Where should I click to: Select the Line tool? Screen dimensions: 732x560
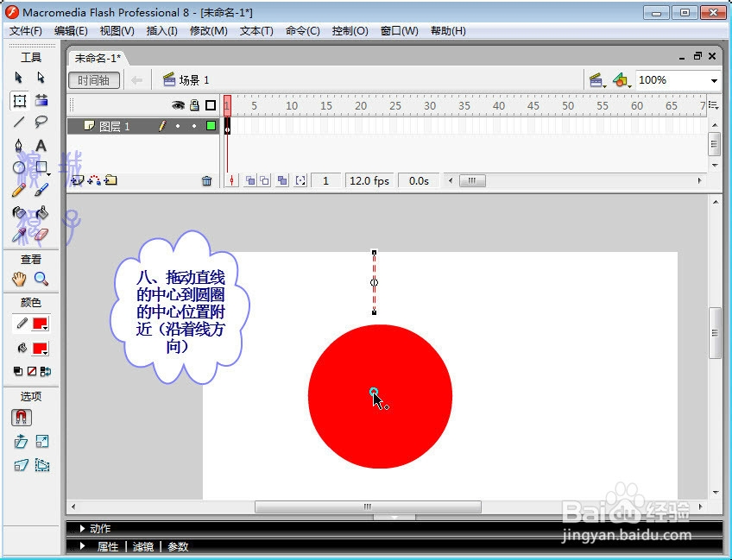coord(19,123)
